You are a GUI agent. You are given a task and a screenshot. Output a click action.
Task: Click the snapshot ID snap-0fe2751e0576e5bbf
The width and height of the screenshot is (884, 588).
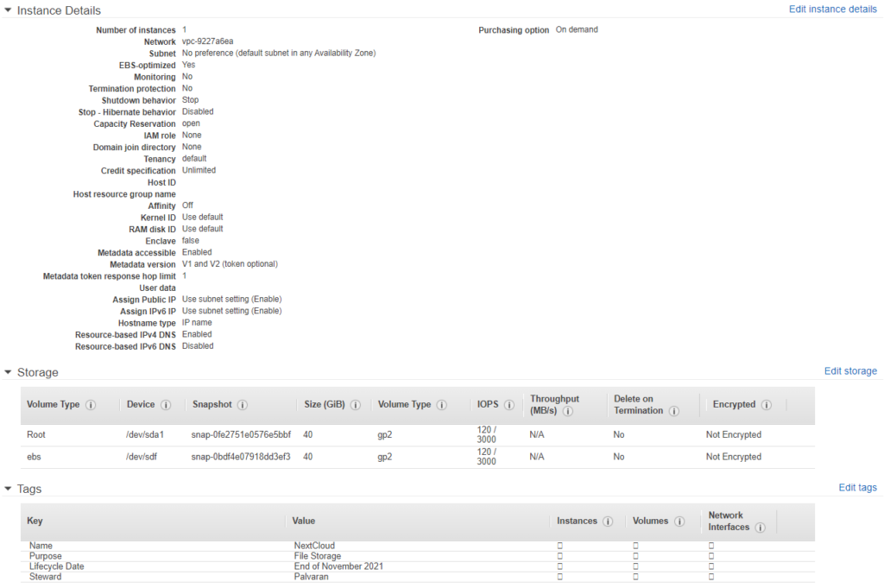[241, 434]
